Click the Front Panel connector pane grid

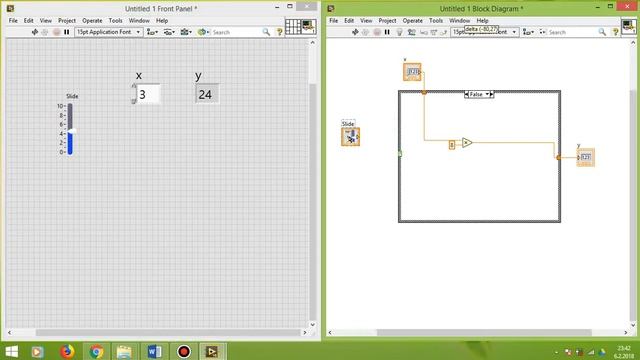[293, 27]
